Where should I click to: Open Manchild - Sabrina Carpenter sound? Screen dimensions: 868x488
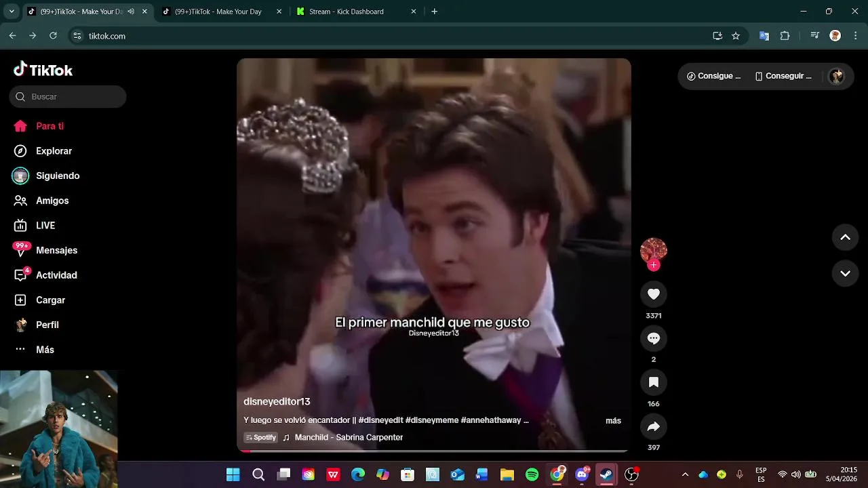tap(349, 438)
